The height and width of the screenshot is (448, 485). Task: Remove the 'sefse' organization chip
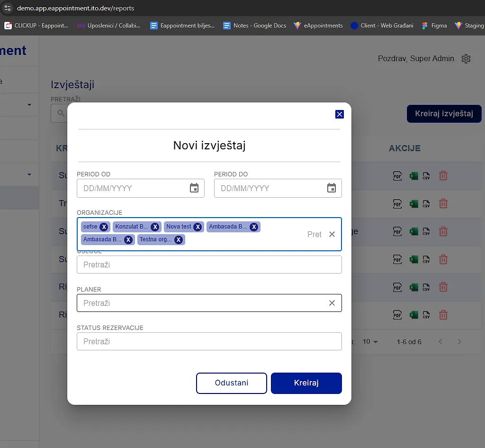click(104, 227)
